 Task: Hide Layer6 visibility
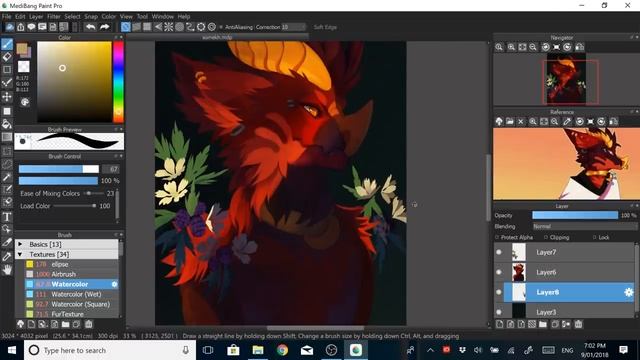[x=499, y=272]
